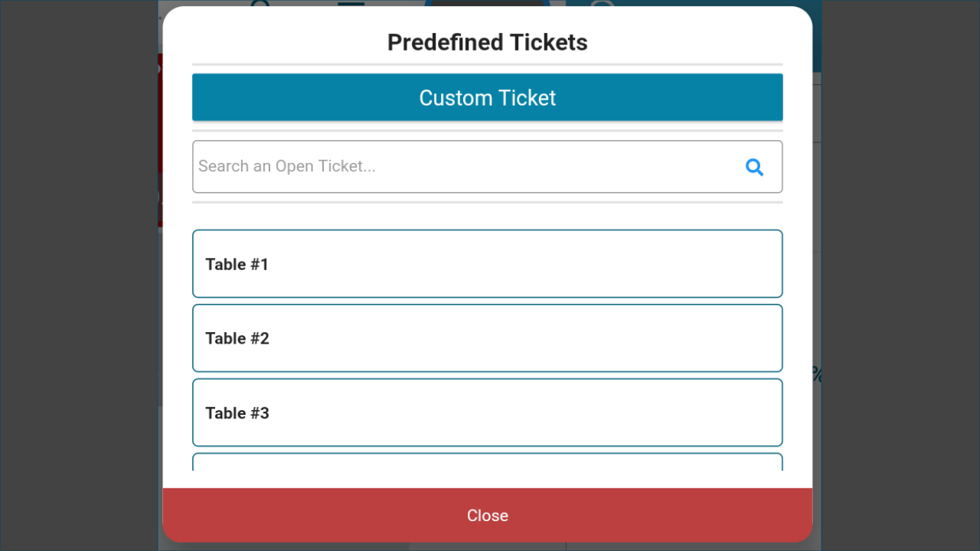
Task: Tap the Table #3 label text
Action: point(237,413)
